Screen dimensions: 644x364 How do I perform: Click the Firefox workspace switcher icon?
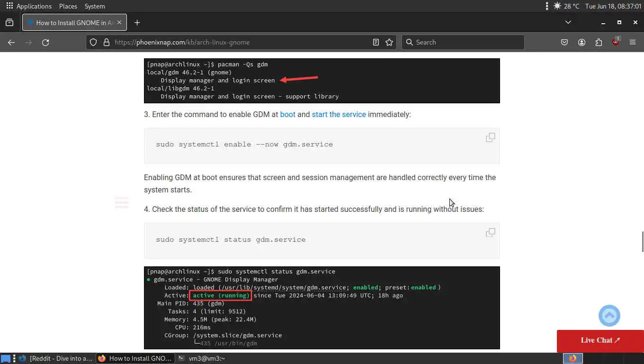click(573, 358)
